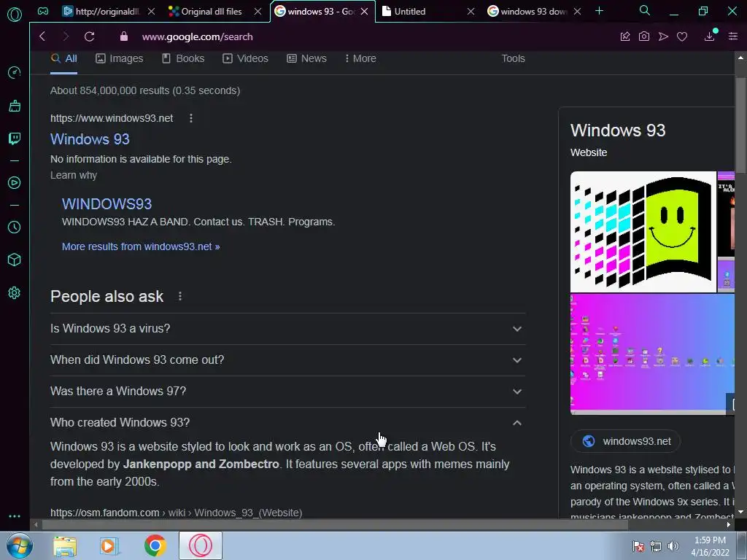Screen dimensions: 747x560
Task: Open Windows 93 flag logo thumbnail
Action: tap(643, 232)
